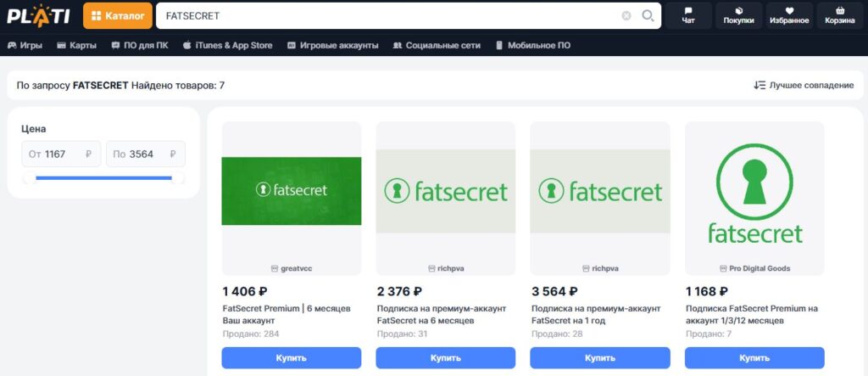Image resolution: width=868 pixels, height=376 pixels.
Task: Select the price 1 406 ₽
Action: [245, 291]
